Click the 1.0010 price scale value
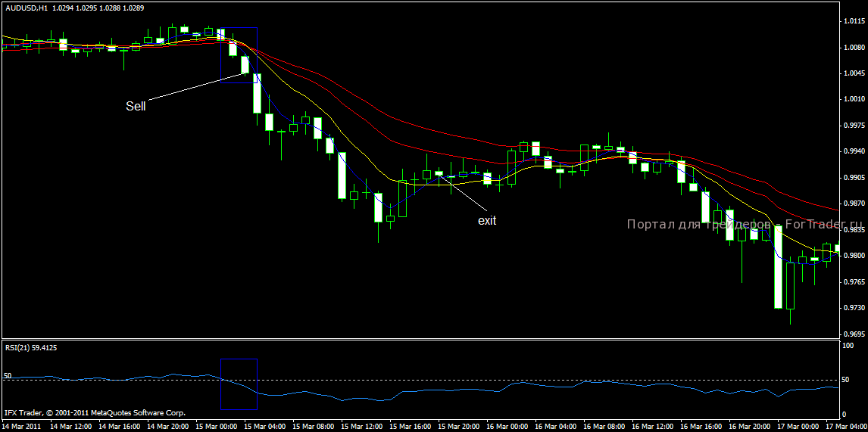868x432 pixels. tap(853, 100)
